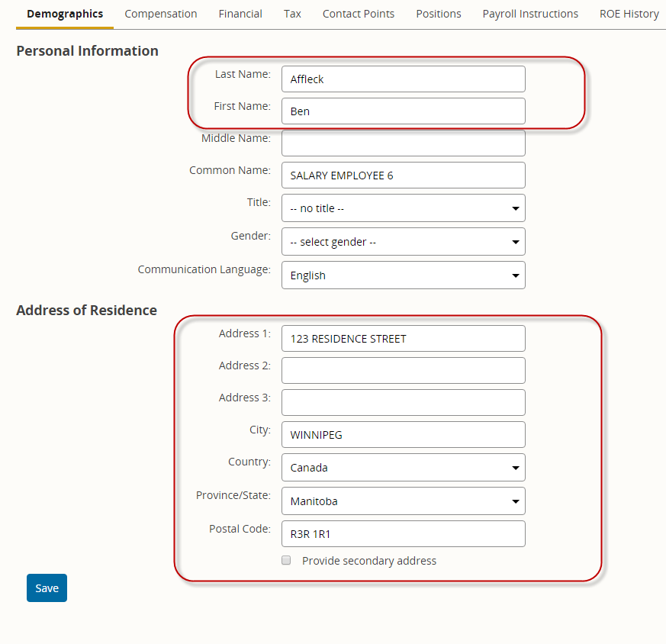Viewport: 666px width, 644px height.
Task: Focus the First Name field
Action: pyautogui.click(x=403, y=111)
